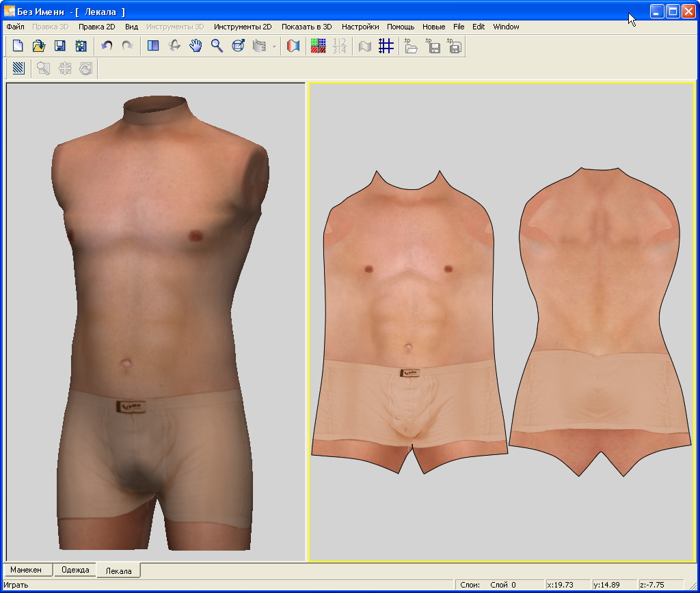Open a file with the folder icon
This screenshot has height=593, width=700.
coord(39,46)
